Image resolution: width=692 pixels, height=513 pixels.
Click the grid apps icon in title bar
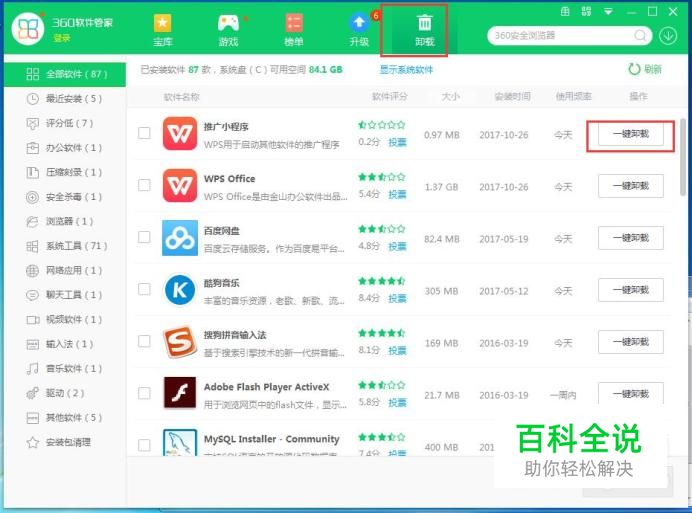pyautogui.click(x=586, y=11)
